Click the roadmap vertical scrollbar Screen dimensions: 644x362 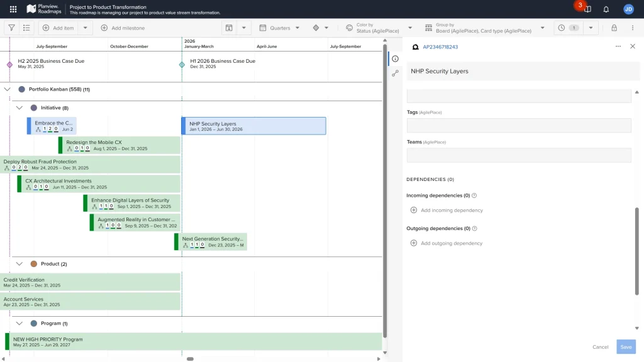[x=385, y=190]
